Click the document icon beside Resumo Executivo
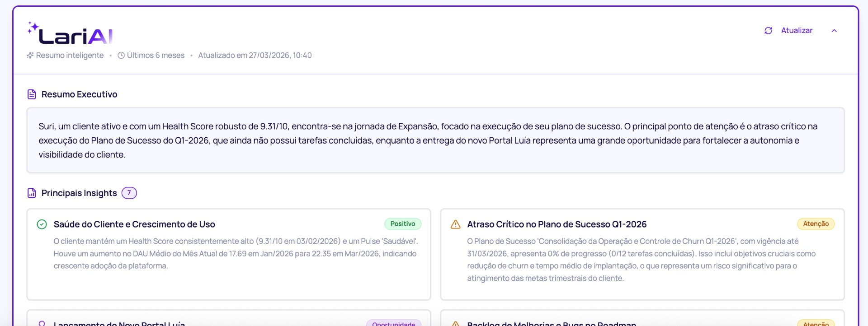868x326 pixels. (32, 94)
